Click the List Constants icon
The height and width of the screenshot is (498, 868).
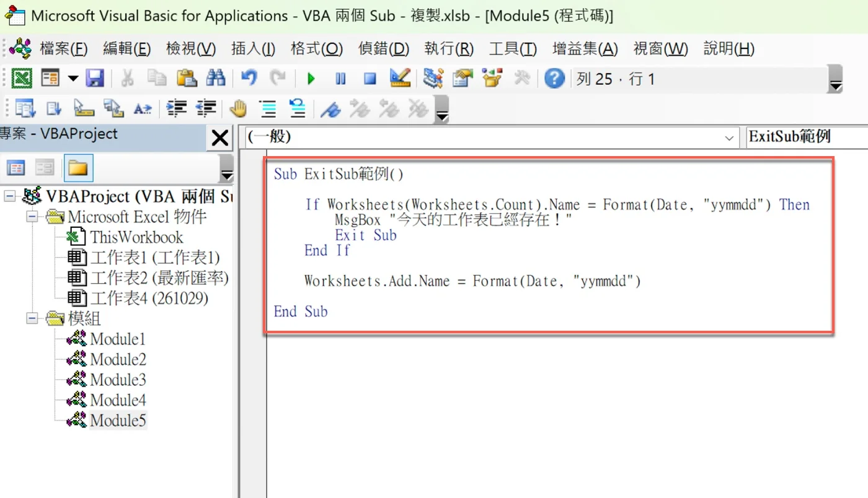(x=54, y=109)
